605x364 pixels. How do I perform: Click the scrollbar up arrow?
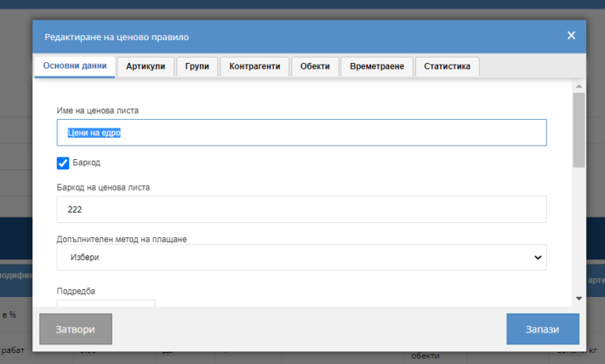(x=579, y=86)
